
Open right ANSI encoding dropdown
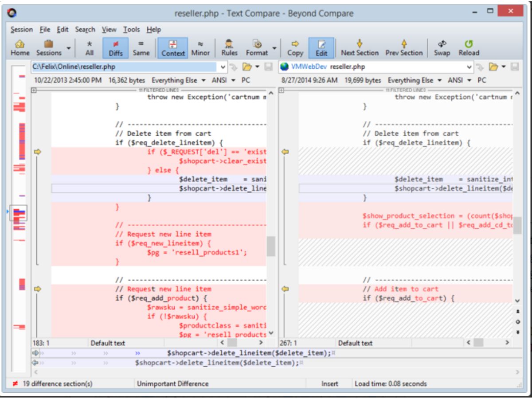click(460, 81)
